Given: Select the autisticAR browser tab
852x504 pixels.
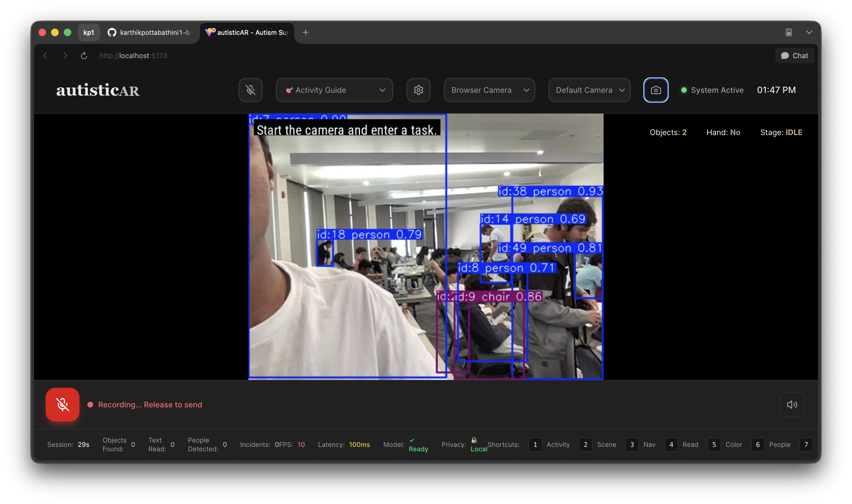Looking at the screenshot, I should tap(247, 32).
